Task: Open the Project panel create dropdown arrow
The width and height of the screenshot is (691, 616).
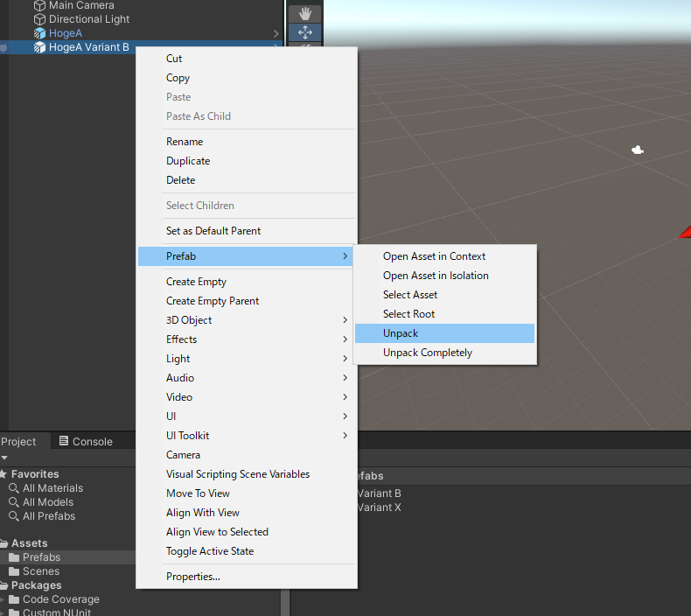Action: pos(4,458)
